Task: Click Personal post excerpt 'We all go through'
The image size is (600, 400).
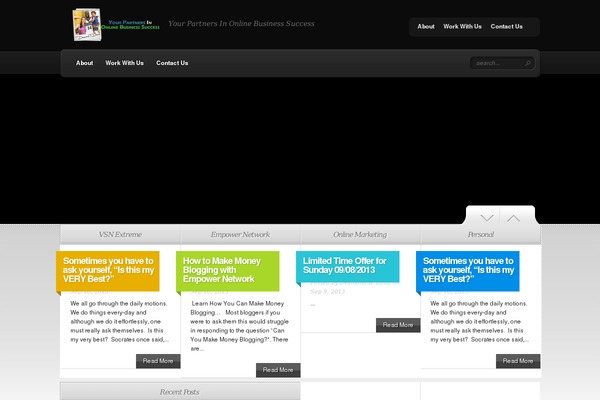Action: point(479,322)
